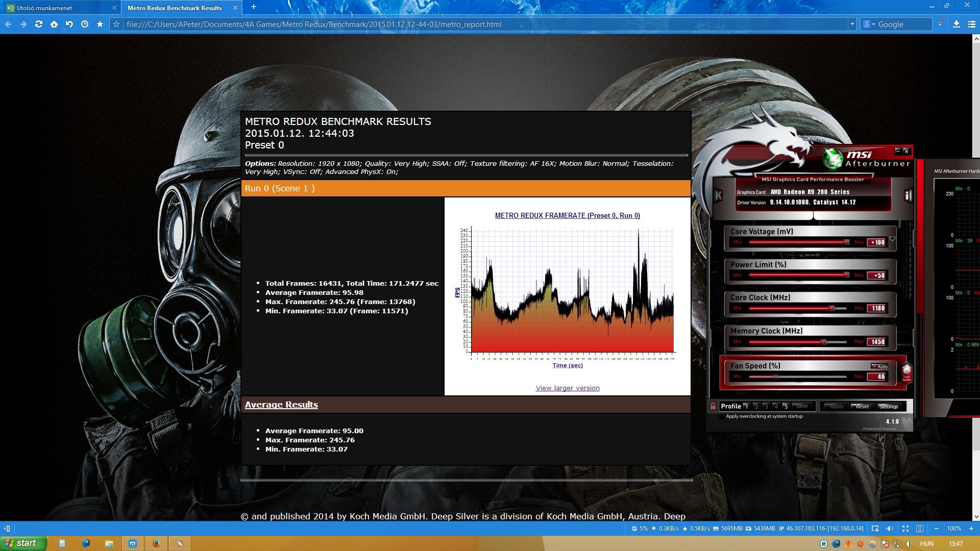Select Afterburner profile 2
The image size is (980, 551).
756,406
